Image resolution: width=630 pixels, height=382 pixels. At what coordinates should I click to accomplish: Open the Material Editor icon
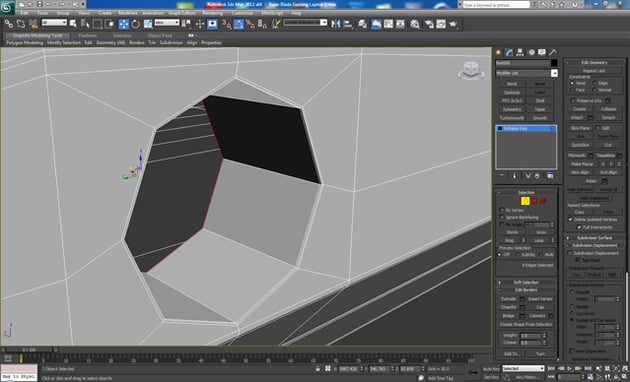pos(415,24)
